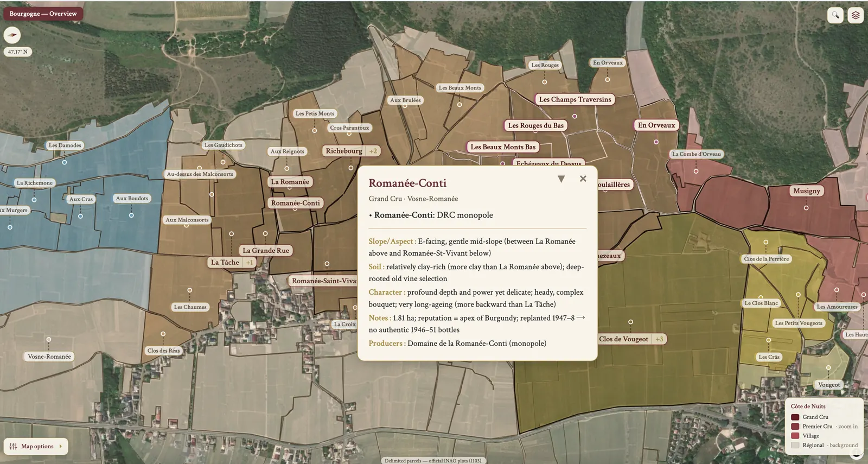Click the Aux Cras parcel label
This screenshot has height=464, width=868.
point(81,199)
